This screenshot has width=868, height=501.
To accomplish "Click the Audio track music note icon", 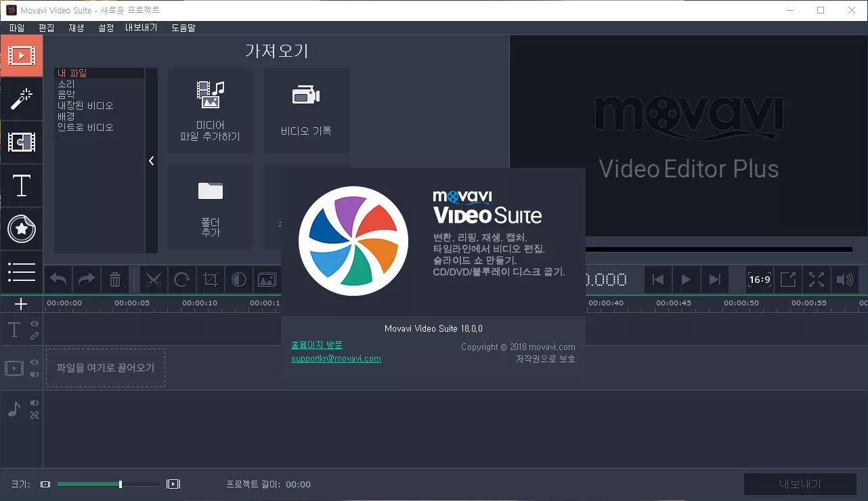I will 14,409.
